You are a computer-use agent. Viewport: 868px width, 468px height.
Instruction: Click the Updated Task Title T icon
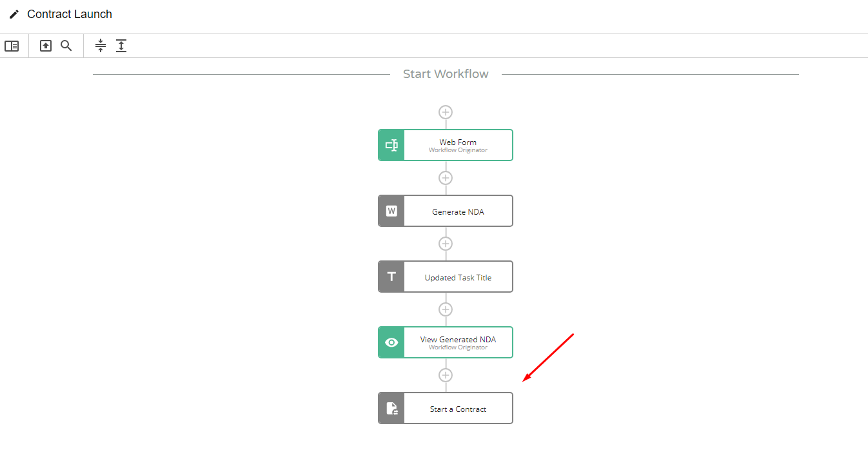click(x=391, y=277)
